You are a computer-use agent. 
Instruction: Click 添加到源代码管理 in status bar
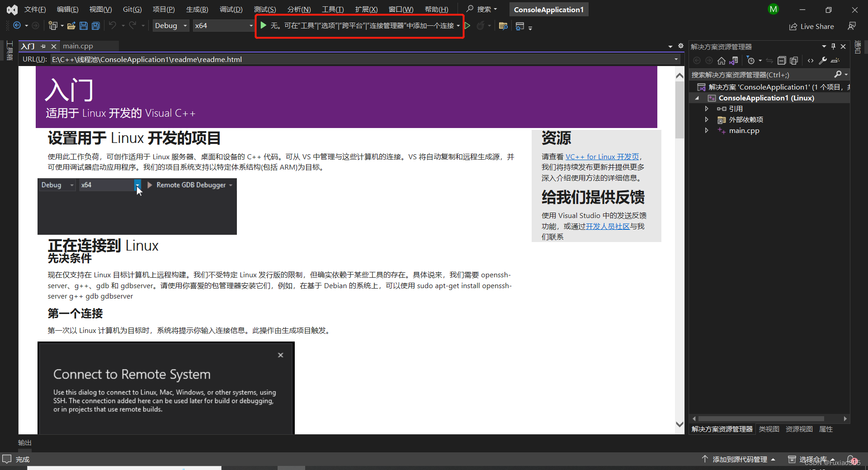click(740, 459)
